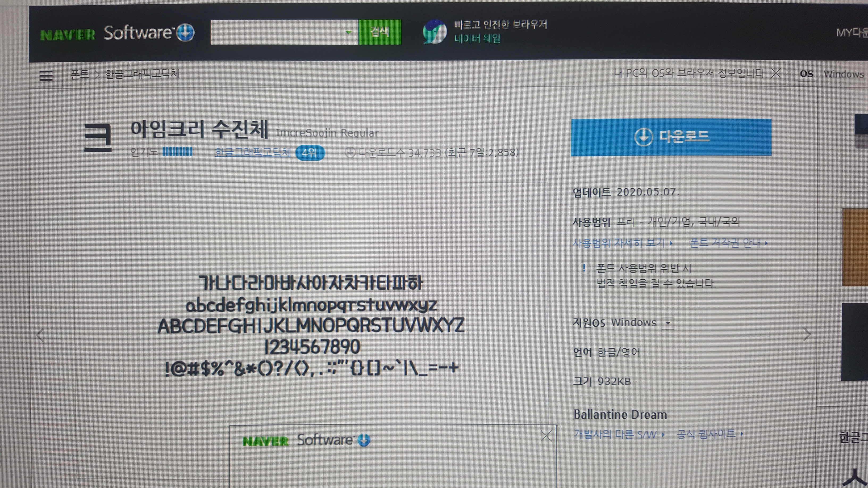Click the 인기도 popularity bar

click(x=178, y=153)
